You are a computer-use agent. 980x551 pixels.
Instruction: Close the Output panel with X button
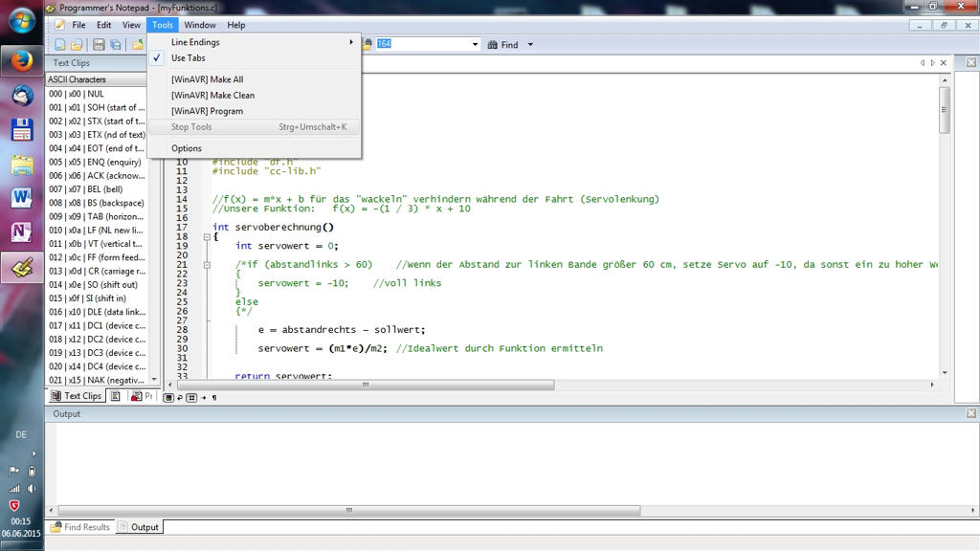coord(970,414)
